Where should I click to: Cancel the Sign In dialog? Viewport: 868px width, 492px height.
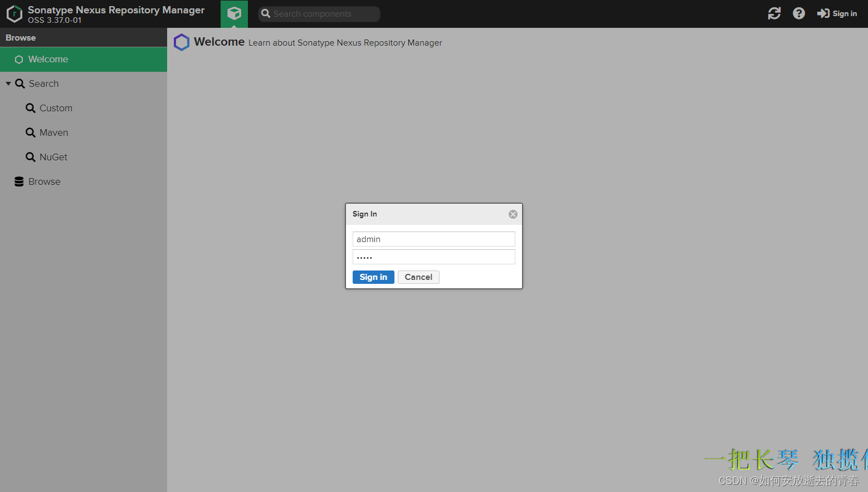[418, 277]
